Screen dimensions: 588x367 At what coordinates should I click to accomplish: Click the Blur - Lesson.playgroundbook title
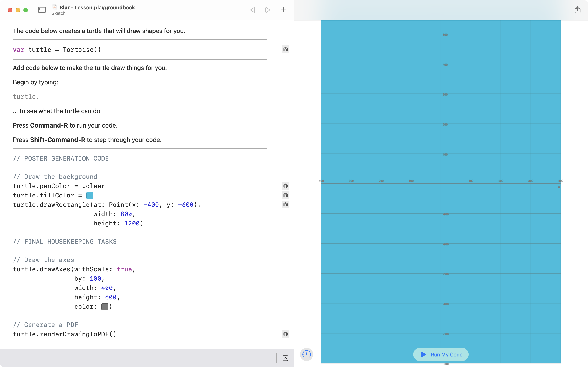(97, 7)
